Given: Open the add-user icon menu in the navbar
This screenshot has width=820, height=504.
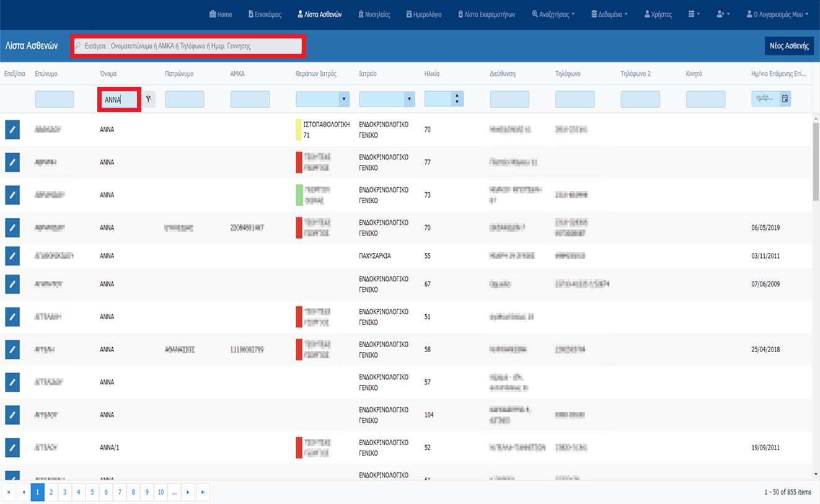Looking at the screenshot, I should pyautogui.click(x=723, y=14).
